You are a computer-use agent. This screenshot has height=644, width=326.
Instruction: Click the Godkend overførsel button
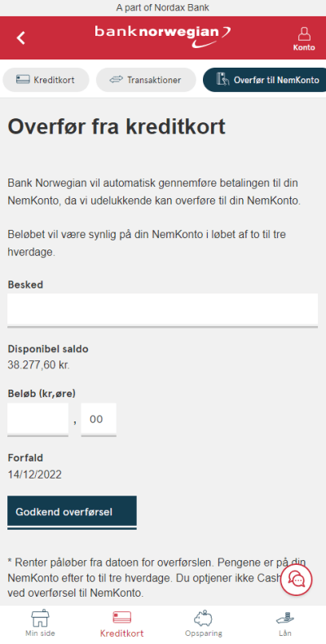(72, 512)
